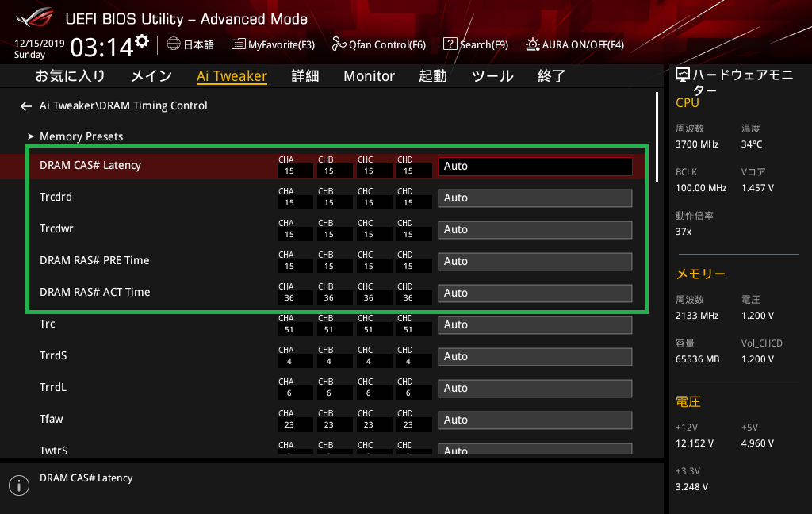Click memory frequency 2133 MHz value

(x=696, y=316)
